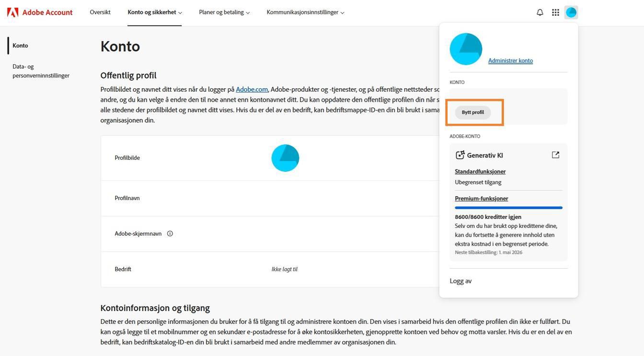644x356 pixels.
Task: Open the Premium-funksjoner link
Action: [481, 198]
